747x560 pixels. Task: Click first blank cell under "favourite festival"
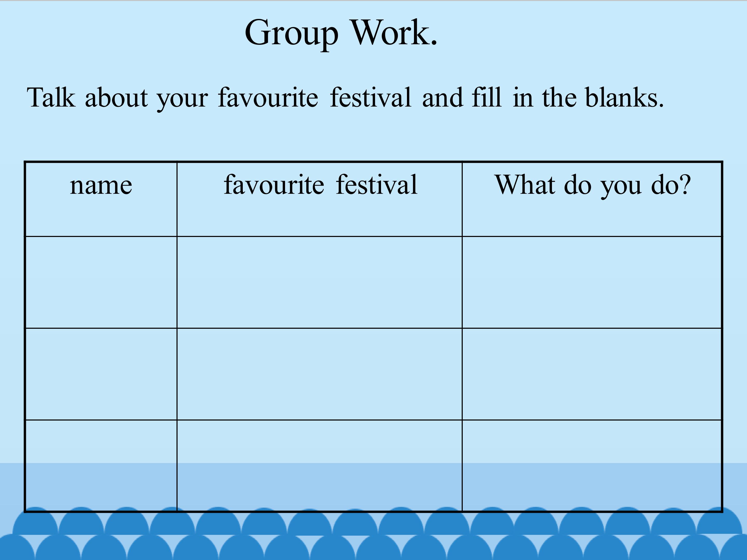point(320,282)
